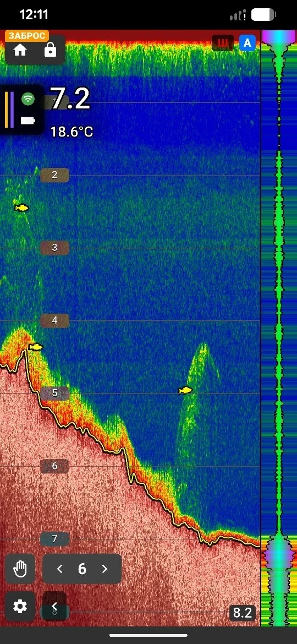
Task: Tap the home icon
Action: pyautogui.click(x=20, y=51)
